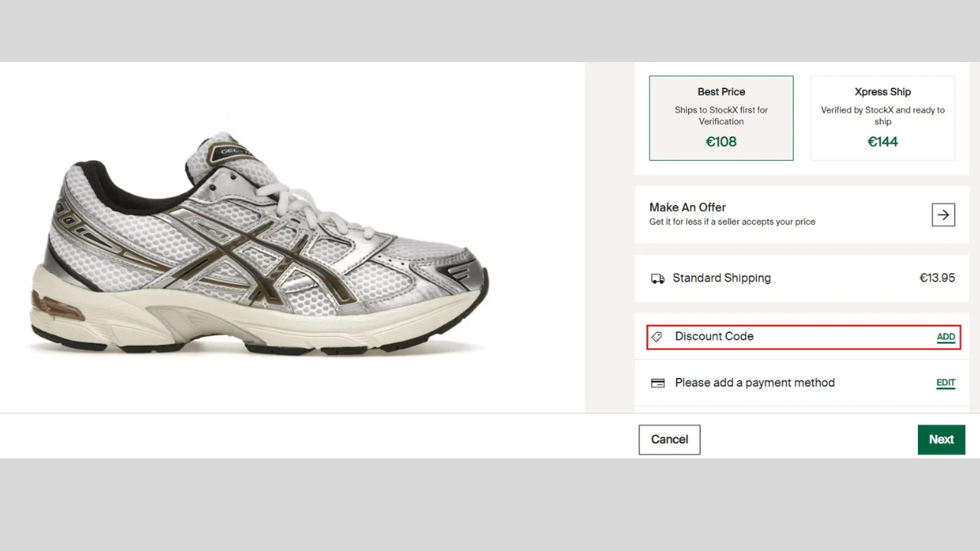Click the €13.95 shipping cost
This screenshot has width=980, height=551.
tap(937, 278)
